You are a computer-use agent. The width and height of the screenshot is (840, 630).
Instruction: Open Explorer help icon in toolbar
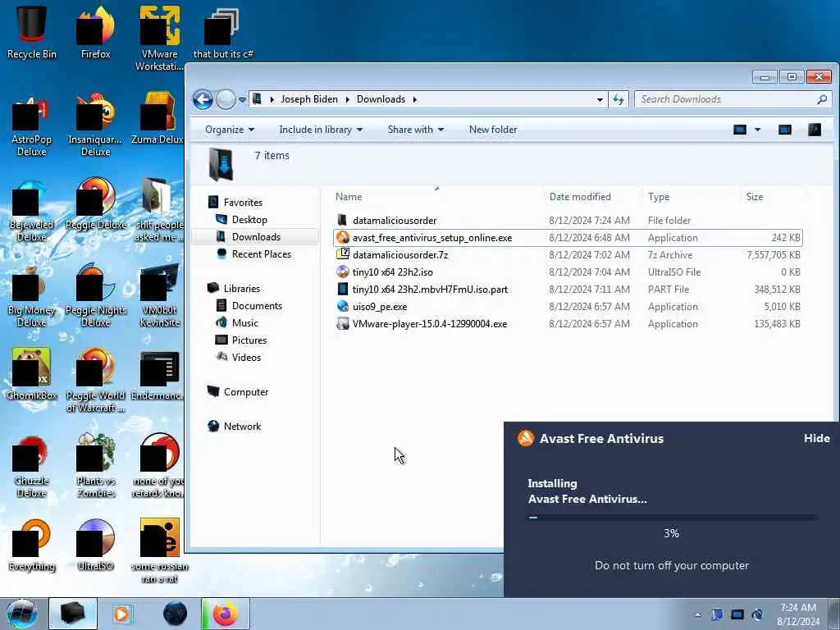pos(815,130)
